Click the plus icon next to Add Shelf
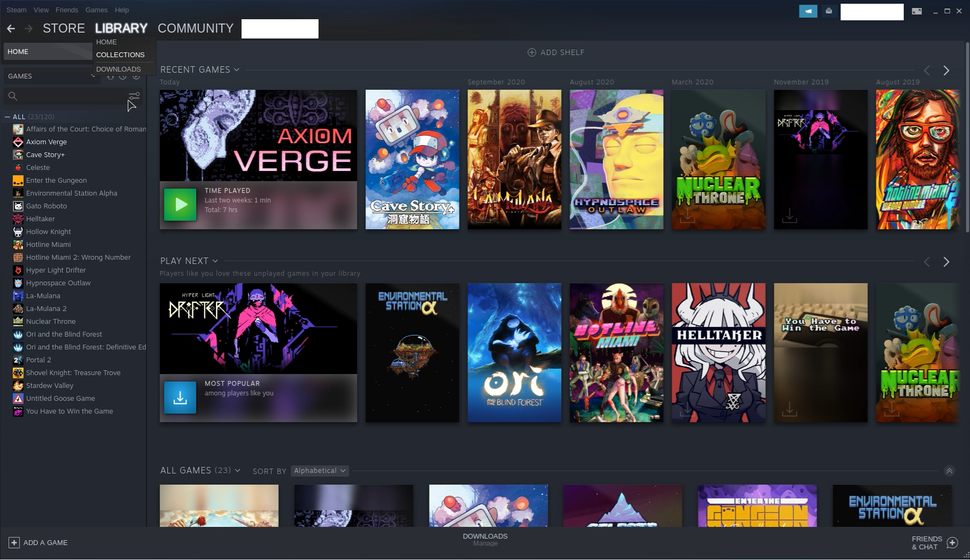Viewport: 970px width, 560px height. pos(532,52)
